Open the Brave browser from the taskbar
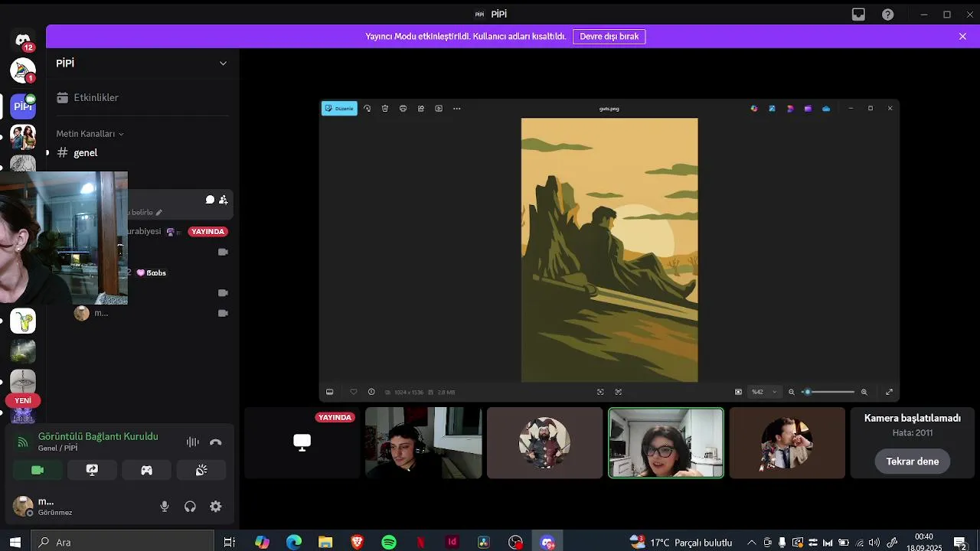 (358, 542)
